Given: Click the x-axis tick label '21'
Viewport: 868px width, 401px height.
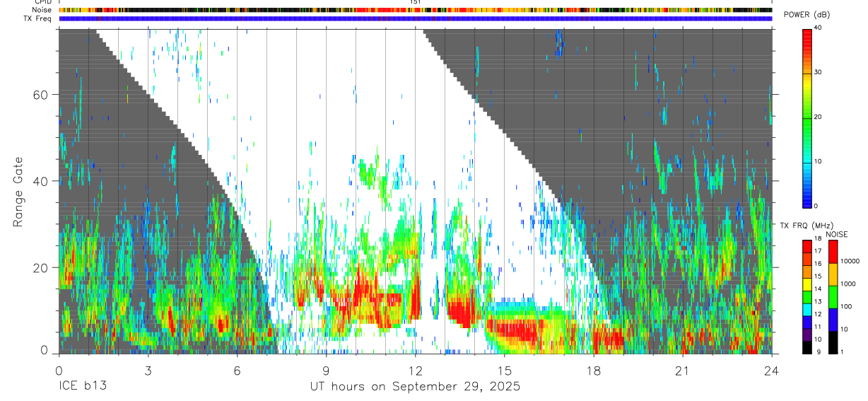Looking at the screenshot, I should tap(683, 371).
